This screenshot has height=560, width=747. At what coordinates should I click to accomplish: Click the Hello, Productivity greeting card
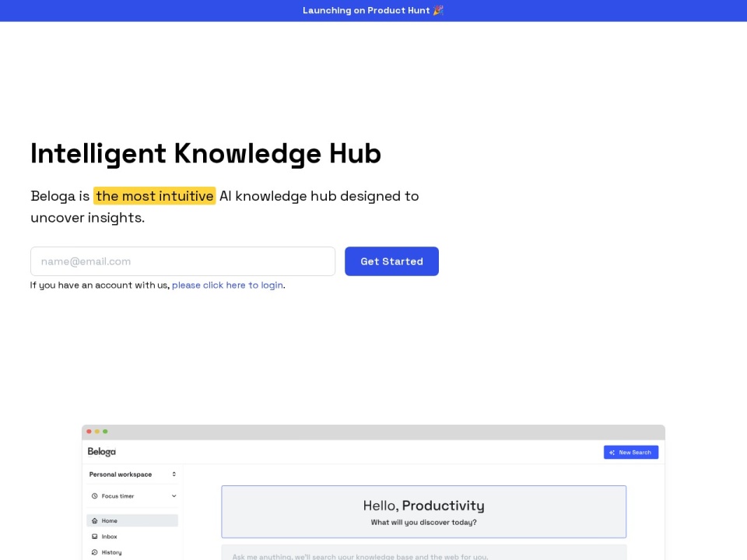[424, 512]
